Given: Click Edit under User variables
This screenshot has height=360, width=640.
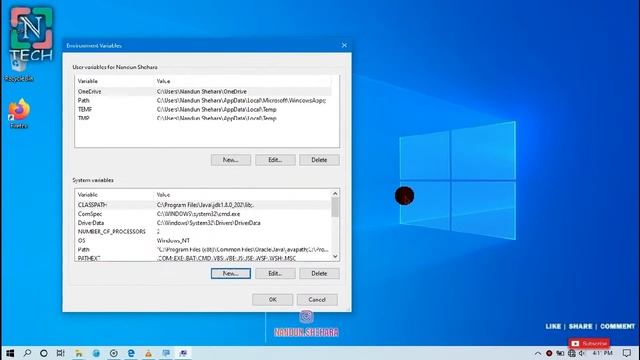Looking at the screenshot, I should point(275,160).
